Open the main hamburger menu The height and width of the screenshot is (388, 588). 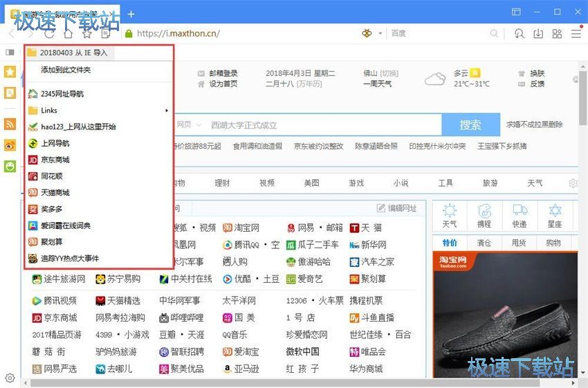[x=576, y=34]
